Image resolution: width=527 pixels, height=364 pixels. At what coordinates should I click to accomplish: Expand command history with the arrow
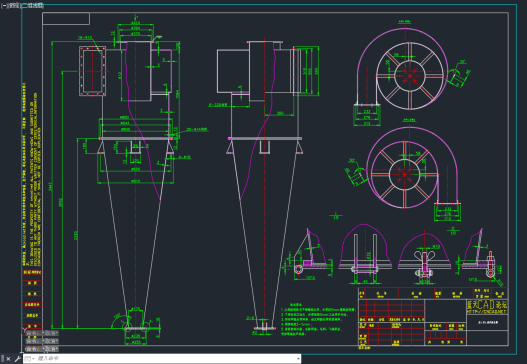(x=298, y=359)
